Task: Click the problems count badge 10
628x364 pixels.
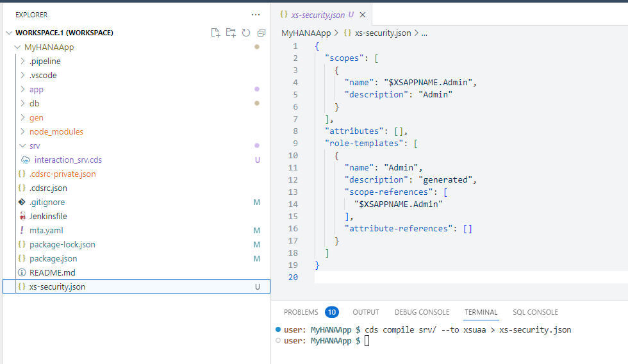Action: [332, 312]
